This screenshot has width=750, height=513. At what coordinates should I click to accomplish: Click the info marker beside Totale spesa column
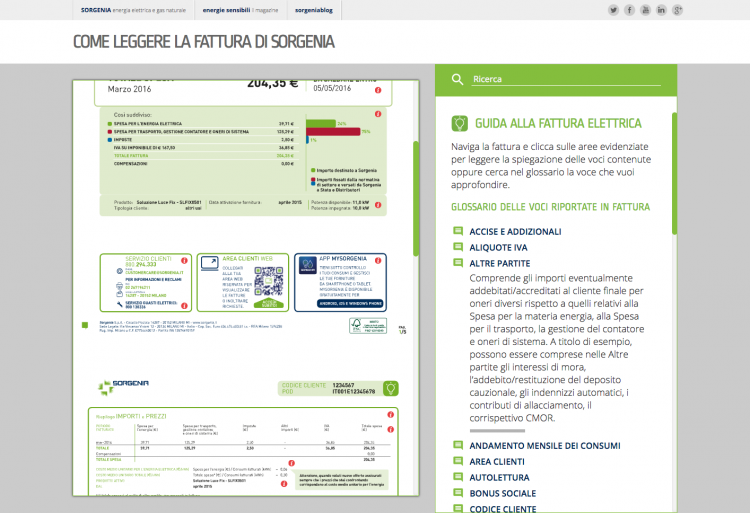(x=390, y=429)
